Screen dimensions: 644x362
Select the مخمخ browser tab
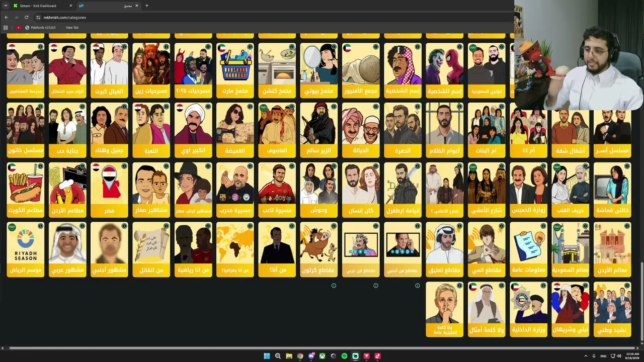[x=109, y=6]
